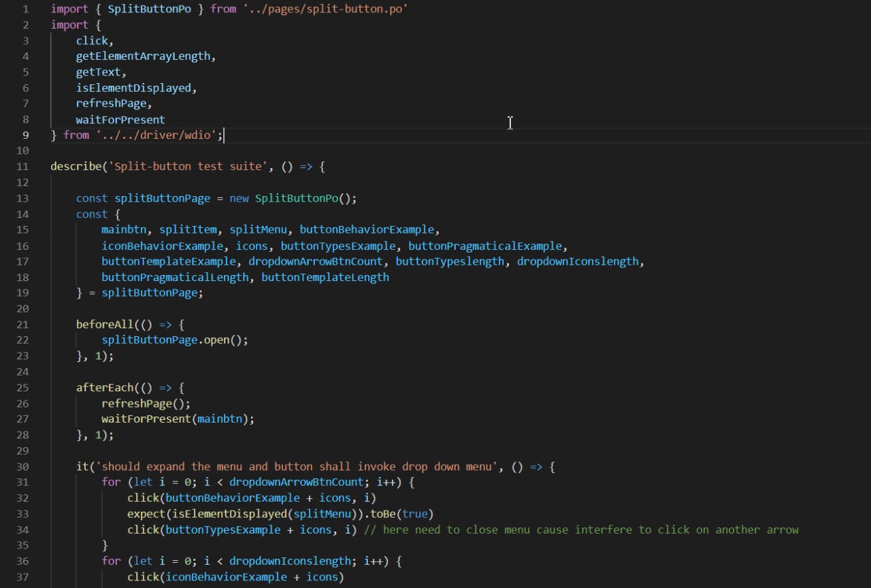Click the '../pages/split-button.po' path string
The height and width of the screenshot is (588, 871).
coord(325,9)
